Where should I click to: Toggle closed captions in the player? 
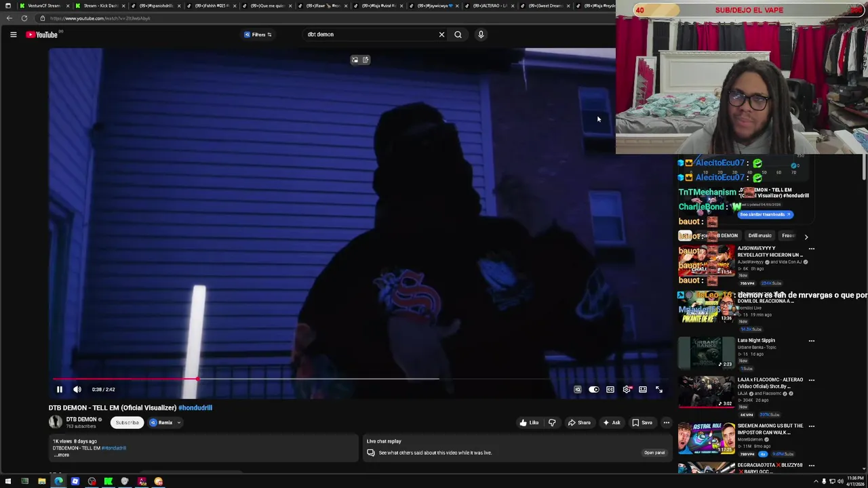[x=610, y=390]
